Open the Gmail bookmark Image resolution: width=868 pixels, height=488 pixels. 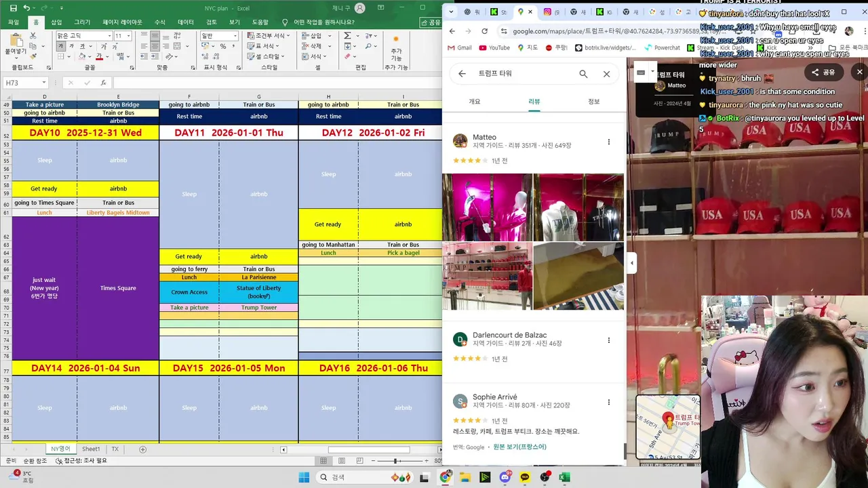point(459,48)
